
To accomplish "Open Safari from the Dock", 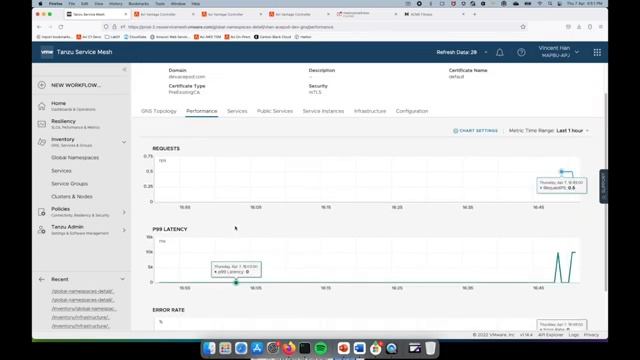I will pyautogui.click(x=241, y=349).
